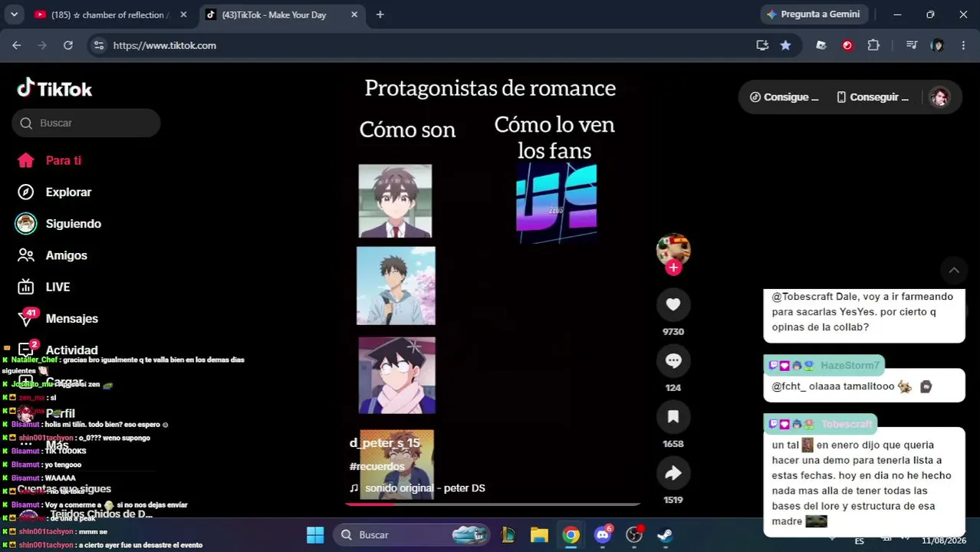The width and height of the screenshot is (980, 552).
Task: Open the Chrome profile avatar
Action: point(937,45)
